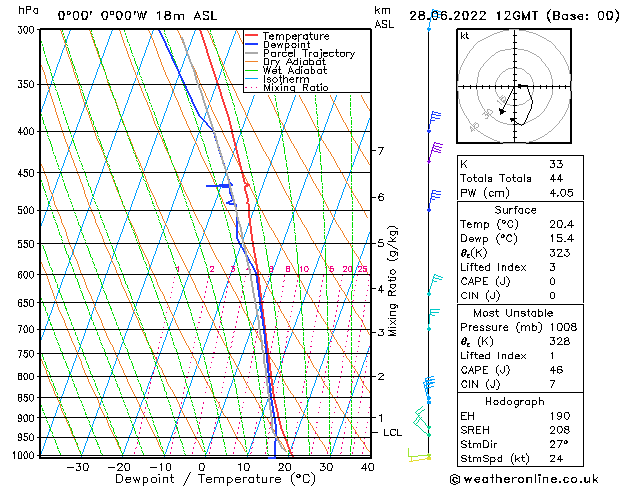The width and height of the screenshot is (629, 486).
Task: Click the StmDir value 27°
Action: (558, 444)
